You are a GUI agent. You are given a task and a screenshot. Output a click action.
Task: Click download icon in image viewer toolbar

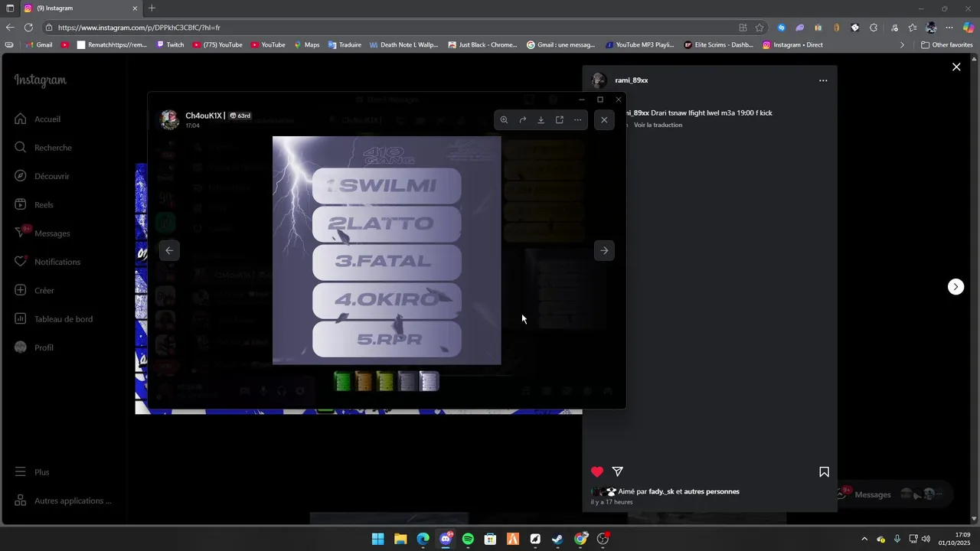(x=541, y=120)
